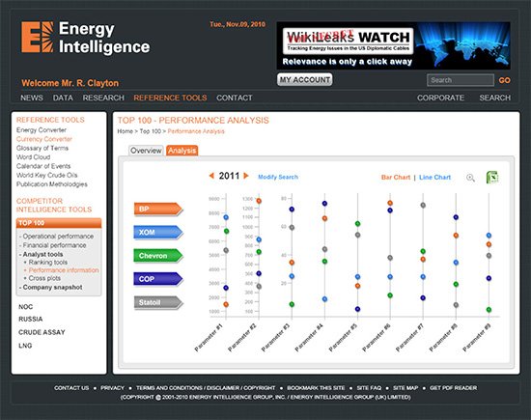Open Word Cloud link
Image resolution: width=531 pixels, height=420 pixels.
click(33, 157)
